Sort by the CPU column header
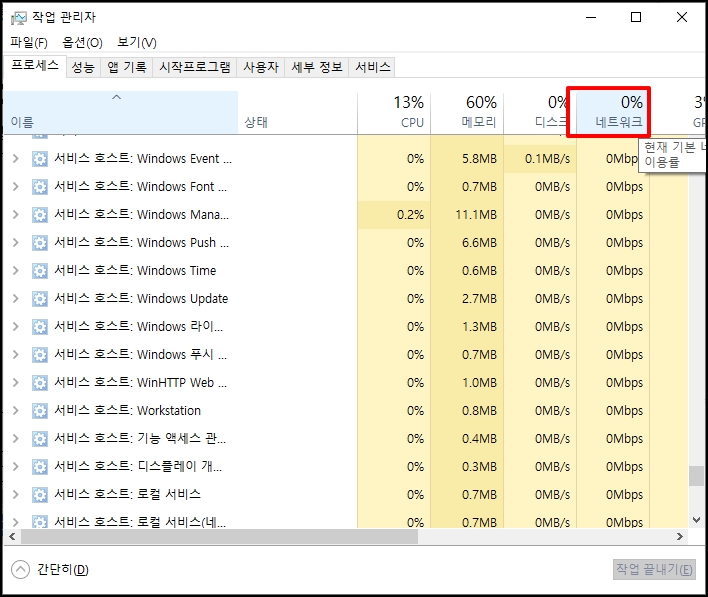 coord(394,112)
